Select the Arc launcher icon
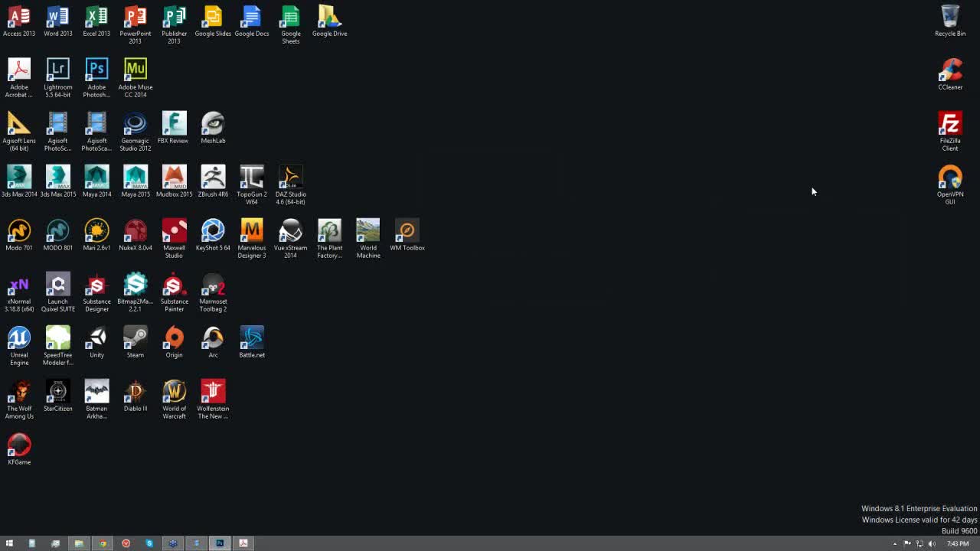 point(213,343)
